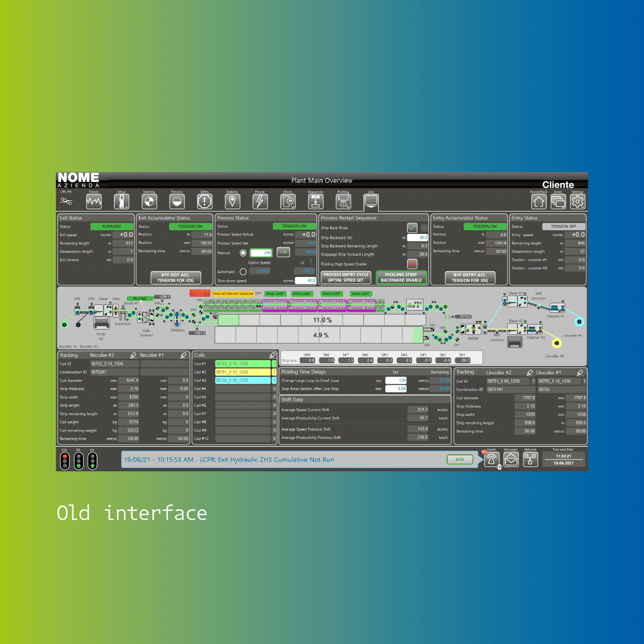Open the Messages envelope icon
The height and width of the screenshot is (644, 644).
511,460
